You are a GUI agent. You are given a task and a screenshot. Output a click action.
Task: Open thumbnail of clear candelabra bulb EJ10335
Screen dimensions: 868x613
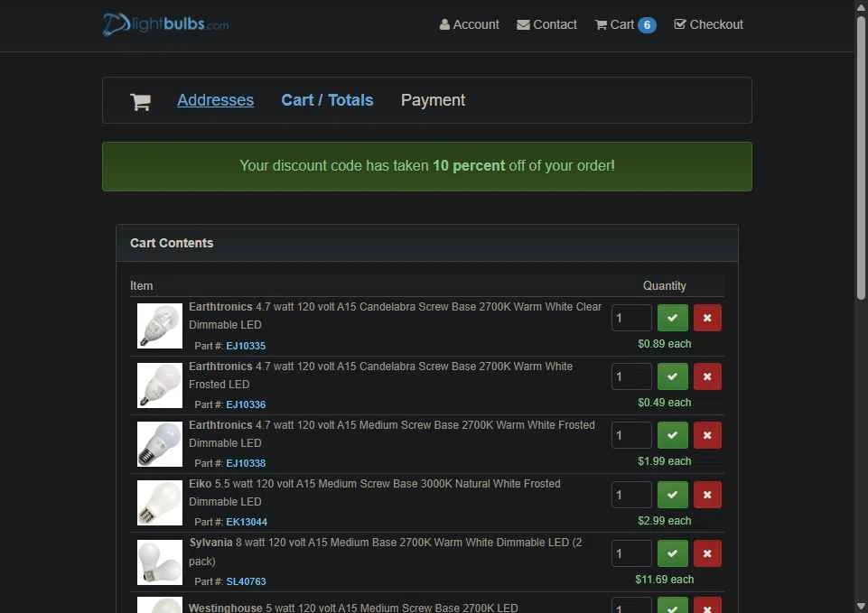(160, 326)
